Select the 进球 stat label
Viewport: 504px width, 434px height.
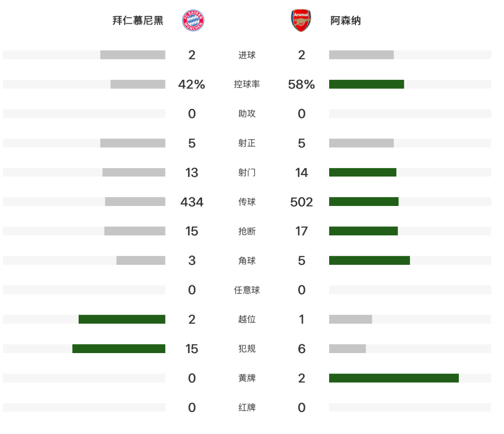pos(247,55)
